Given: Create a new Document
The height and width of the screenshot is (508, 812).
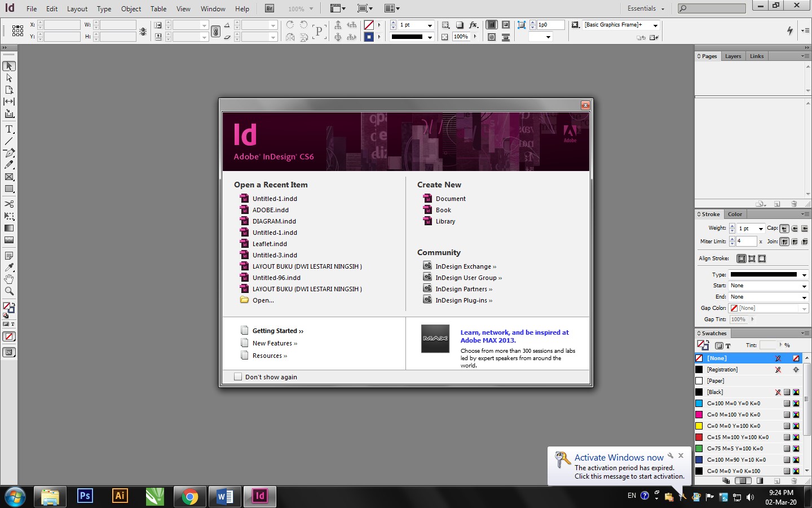Looking at the screenshot, I should coord(451,199).
